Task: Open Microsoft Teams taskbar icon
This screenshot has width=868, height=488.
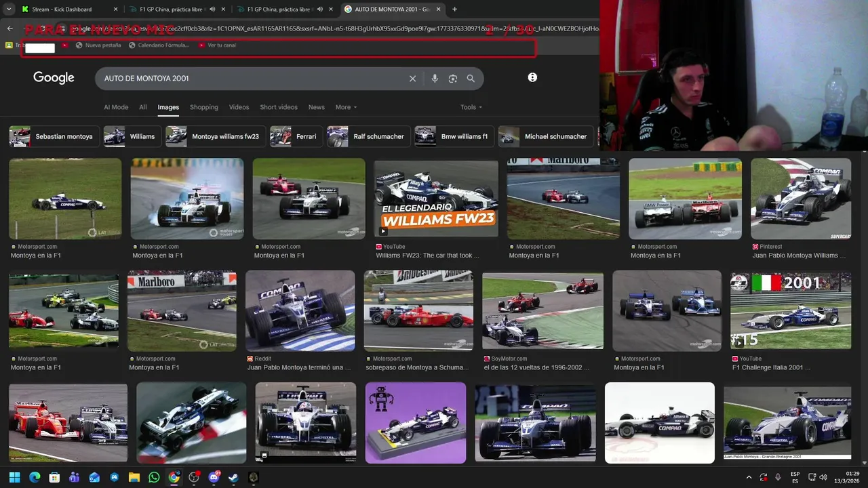Action: click(x=75, y=477)
